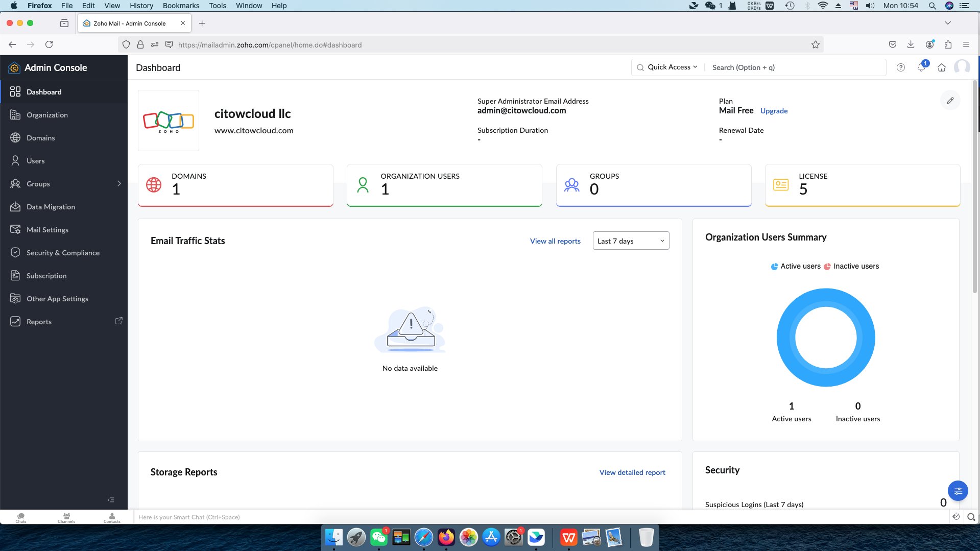
Task: Toggle Inactive users legend in the summary chart
Action: point(851,266)
